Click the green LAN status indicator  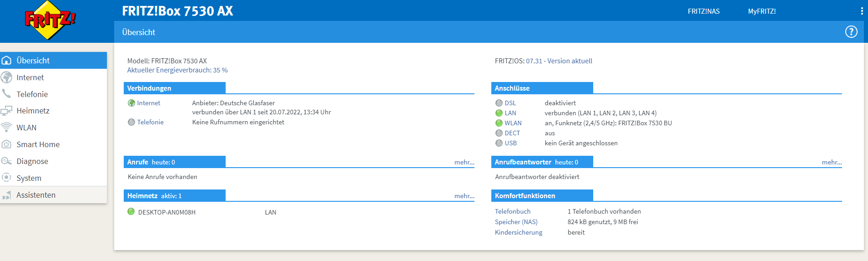(499, 113)
